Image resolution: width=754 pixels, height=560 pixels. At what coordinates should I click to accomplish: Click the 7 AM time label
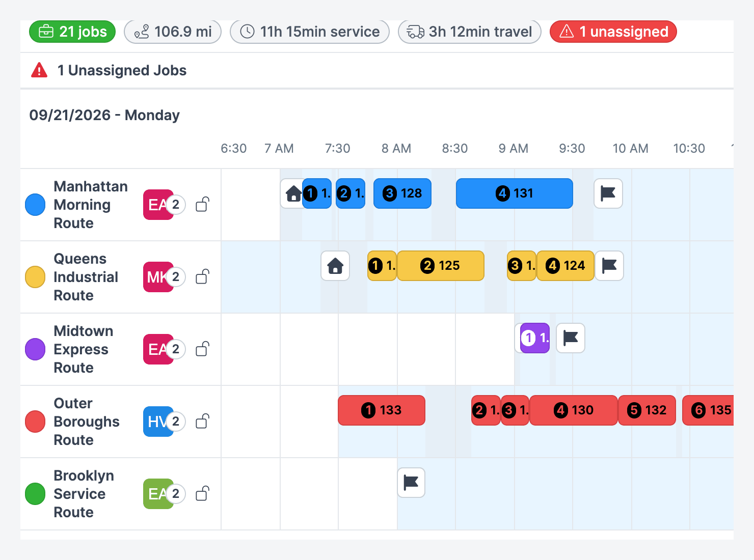click(x=279, y=149)
